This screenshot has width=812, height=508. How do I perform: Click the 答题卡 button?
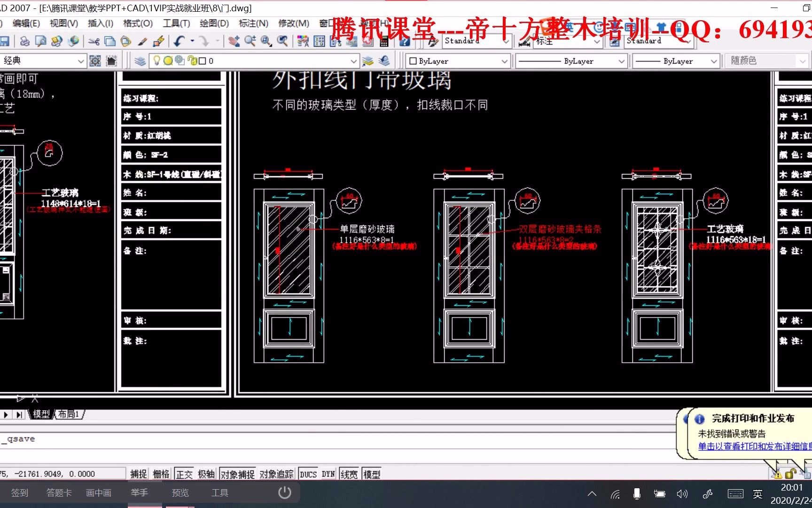coord(59,493)
